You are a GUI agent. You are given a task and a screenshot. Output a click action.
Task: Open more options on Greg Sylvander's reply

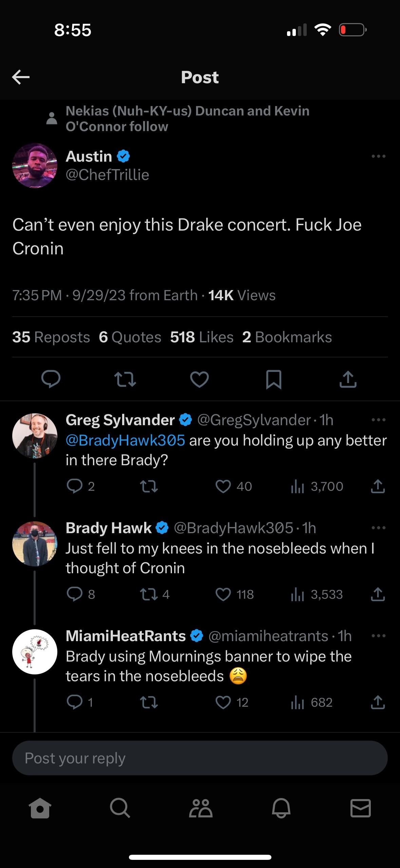point(378,420)
